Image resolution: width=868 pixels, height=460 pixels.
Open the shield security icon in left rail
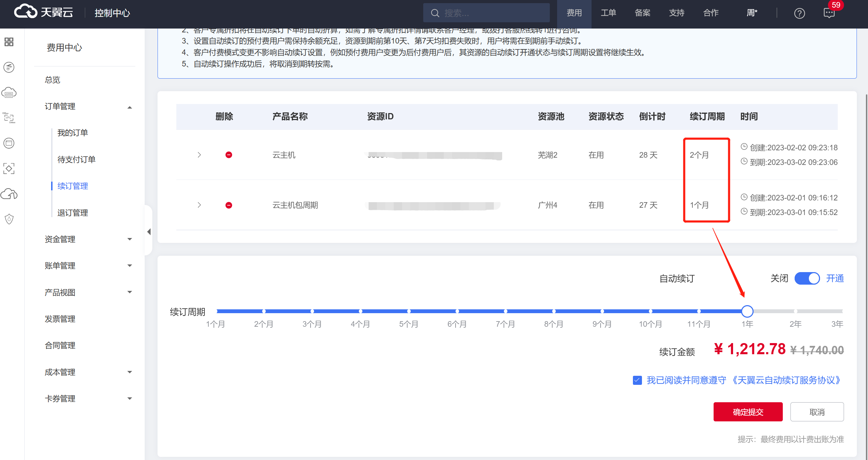(9, 219)
